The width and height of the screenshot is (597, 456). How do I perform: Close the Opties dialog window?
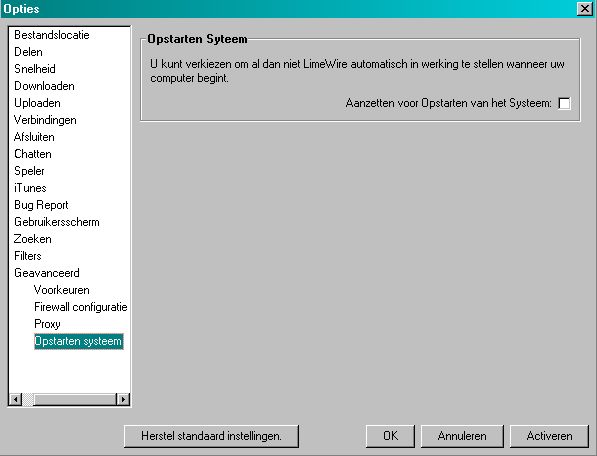click(x=584, y=8)
